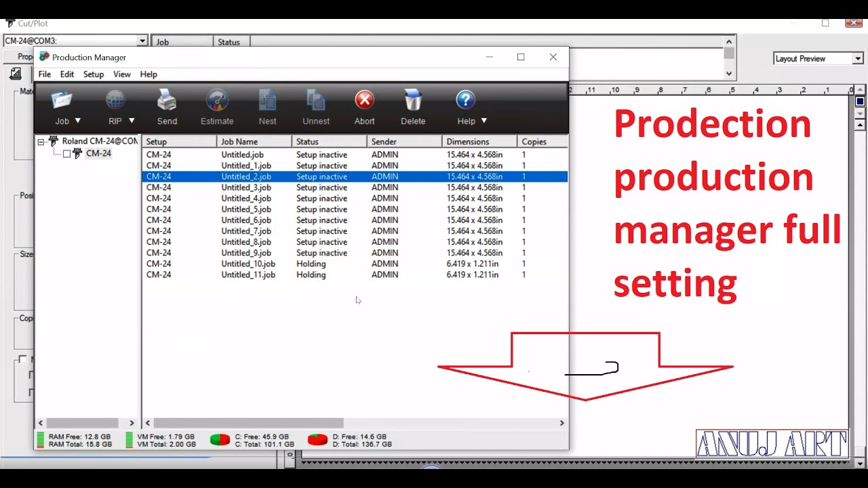Click the C: drive pie chart indicator

pyautogui.click(x=220, y=440)
